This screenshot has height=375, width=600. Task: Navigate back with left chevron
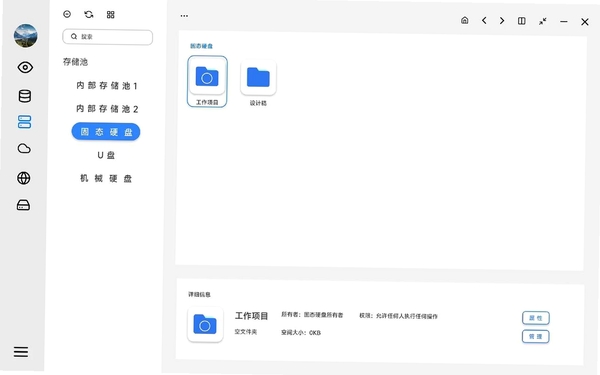(x=484, y=20)
